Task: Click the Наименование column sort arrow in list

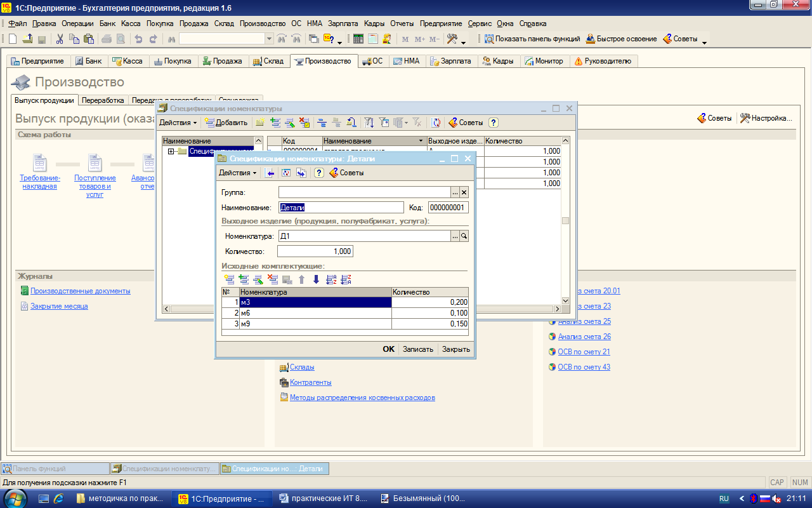Action: click(421, 141)
